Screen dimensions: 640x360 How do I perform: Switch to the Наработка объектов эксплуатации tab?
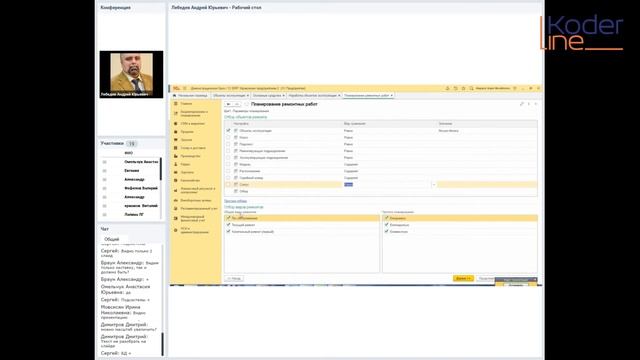click(313, 96)
